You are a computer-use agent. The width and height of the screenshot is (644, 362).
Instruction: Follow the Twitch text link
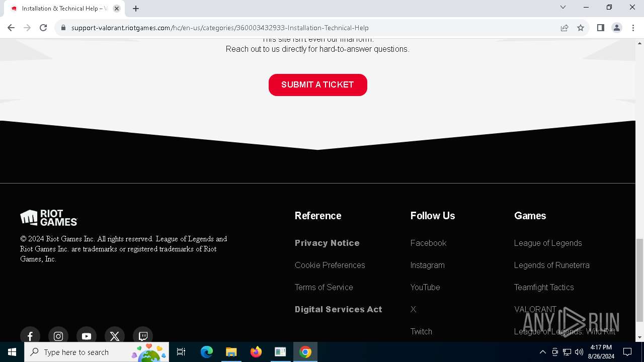pos(421,331)
